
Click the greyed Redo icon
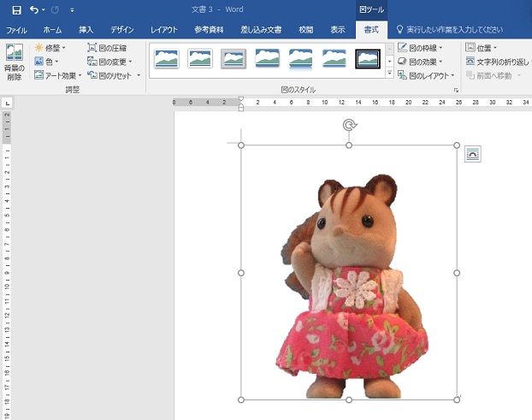coord(55,10)
